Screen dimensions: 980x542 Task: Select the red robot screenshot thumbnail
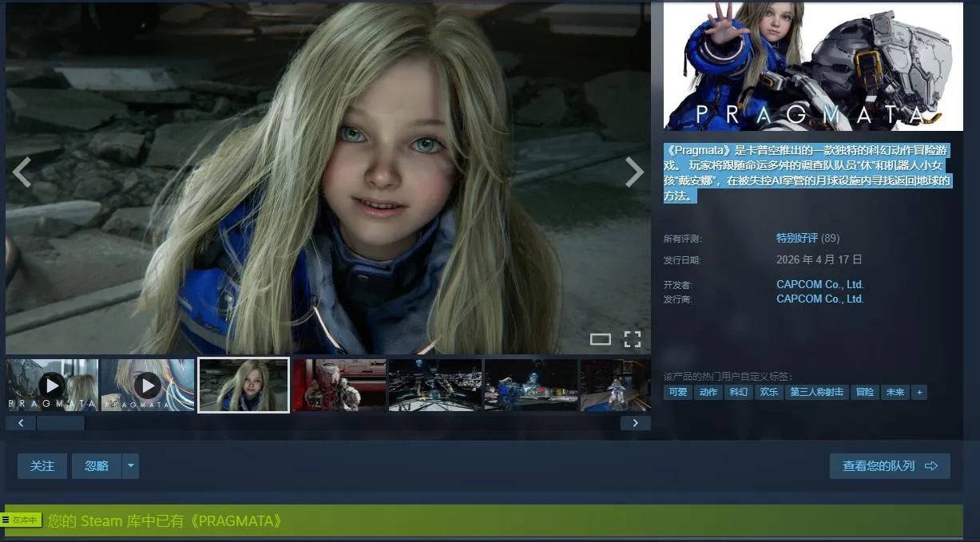(x=339, y=386)
